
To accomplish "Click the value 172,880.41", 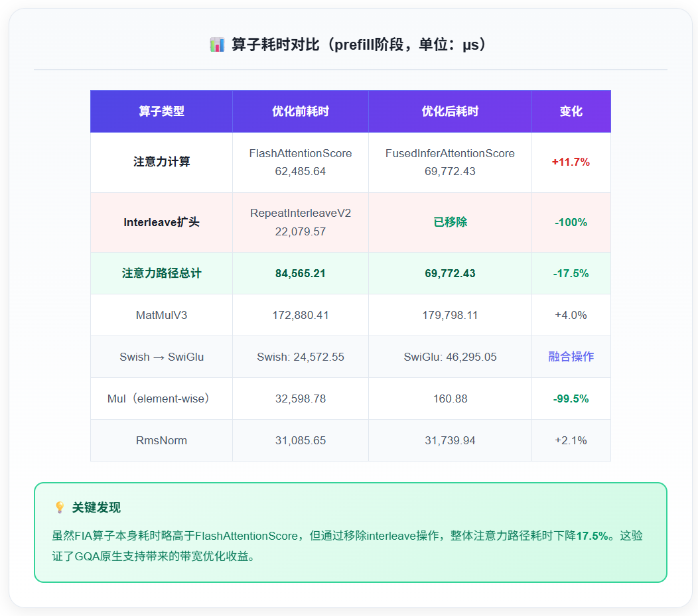I will pos(301,316).
